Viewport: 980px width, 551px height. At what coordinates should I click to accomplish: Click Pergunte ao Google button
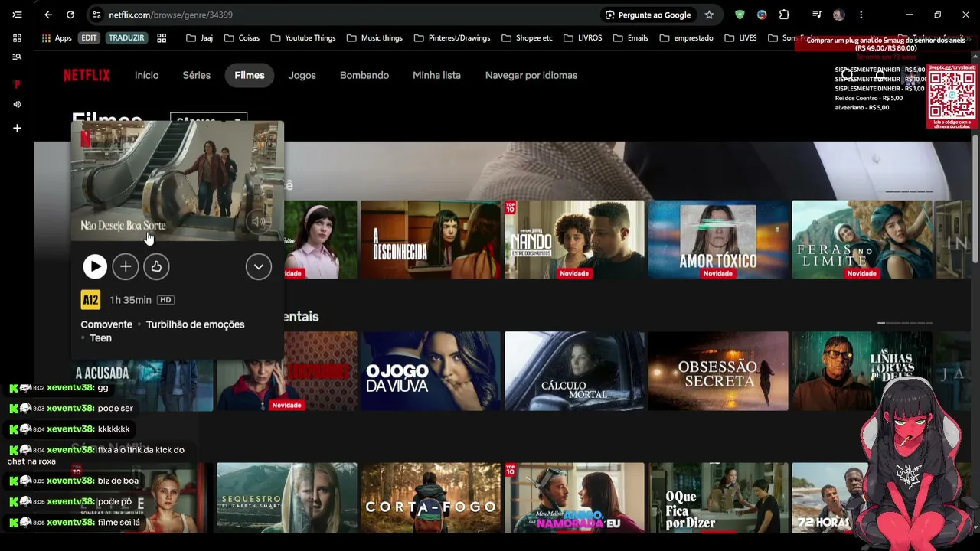pyautogui.click(x=648, y=15)
